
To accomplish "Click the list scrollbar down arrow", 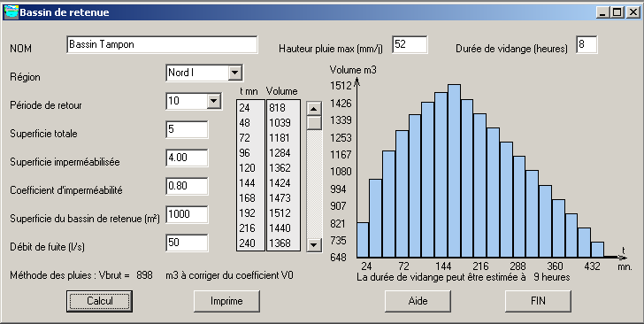I will 314,245.
